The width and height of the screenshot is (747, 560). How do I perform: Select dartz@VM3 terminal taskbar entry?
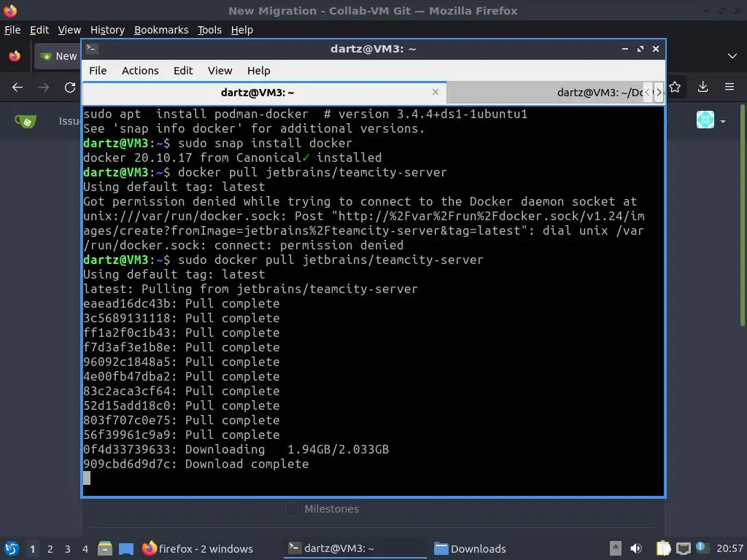(x=356, y=549)
